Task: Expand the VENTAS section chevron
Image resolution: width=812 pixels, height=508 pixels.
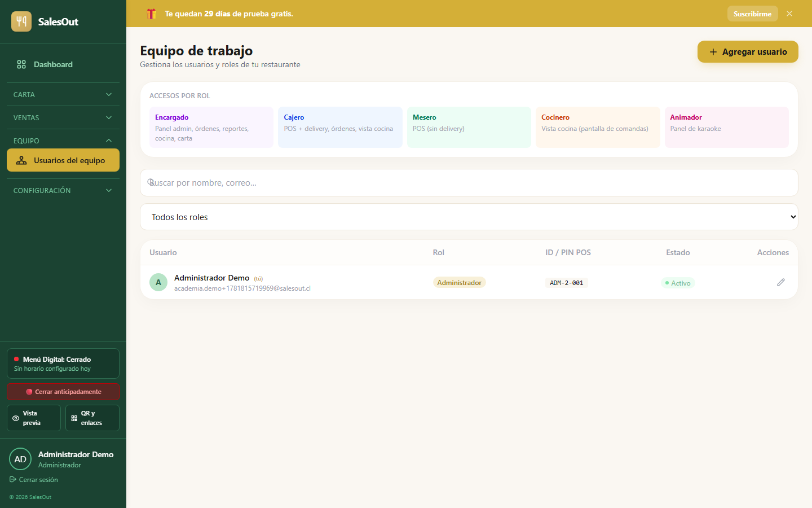Action: click(109, 117)
